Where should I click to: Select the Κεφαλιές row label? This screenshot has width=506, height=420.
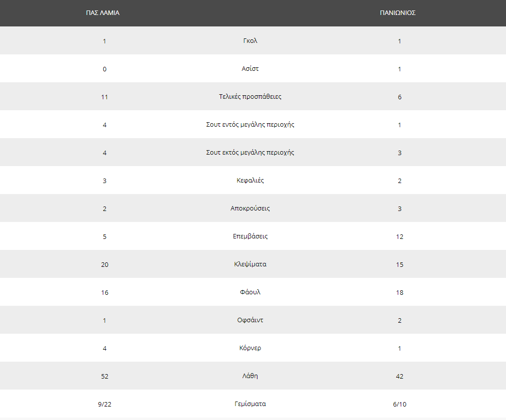250,181
